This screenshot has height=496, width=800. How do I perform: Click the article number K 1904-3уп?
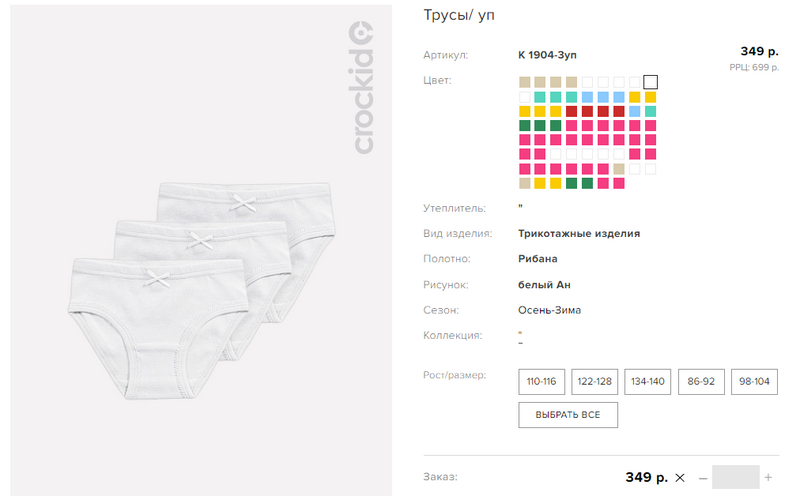tap(547, 55)
